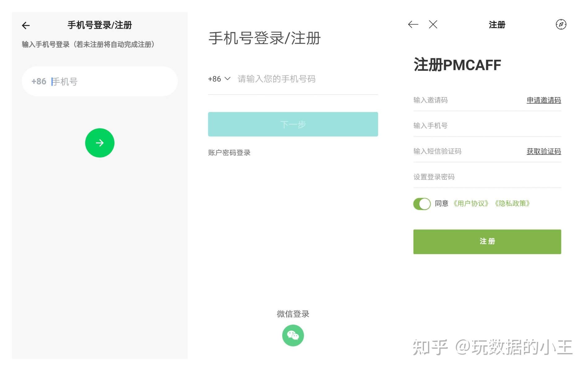The width and height of the screenshot is (588, 371).
Task: Log in with the WeChat icon
Action: [293, 335]
